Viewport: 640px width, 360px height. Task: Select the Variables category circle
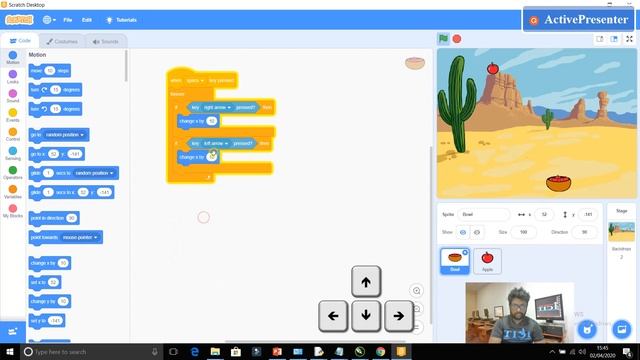[x=13, y=189]
